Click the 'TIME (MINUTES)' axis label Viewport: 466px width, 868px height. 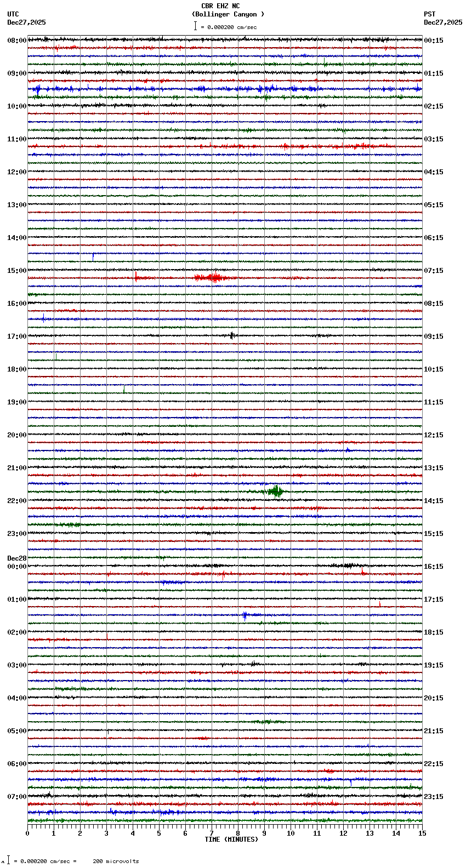click(x=231, y=840)
